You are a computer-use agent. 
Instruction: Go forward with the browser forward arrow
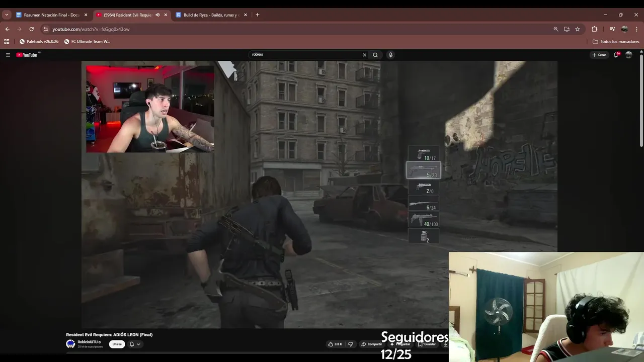(19, 29)
